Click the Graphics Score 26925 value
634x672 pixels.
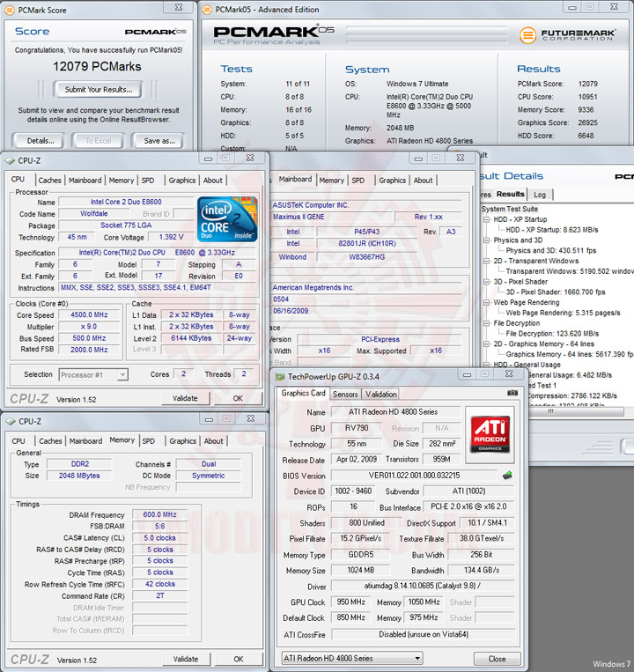tap(587, 122)
